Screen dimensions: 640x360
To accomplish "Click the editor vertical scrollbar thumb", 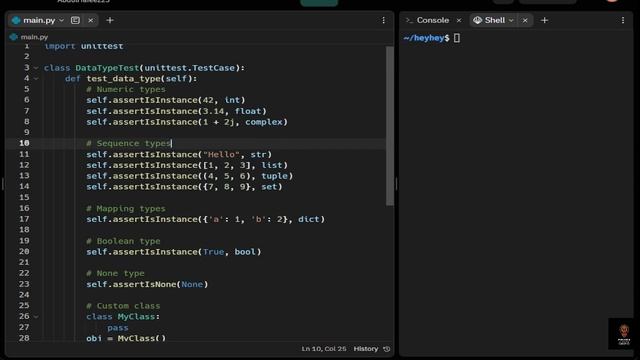I will pos(389,126).
